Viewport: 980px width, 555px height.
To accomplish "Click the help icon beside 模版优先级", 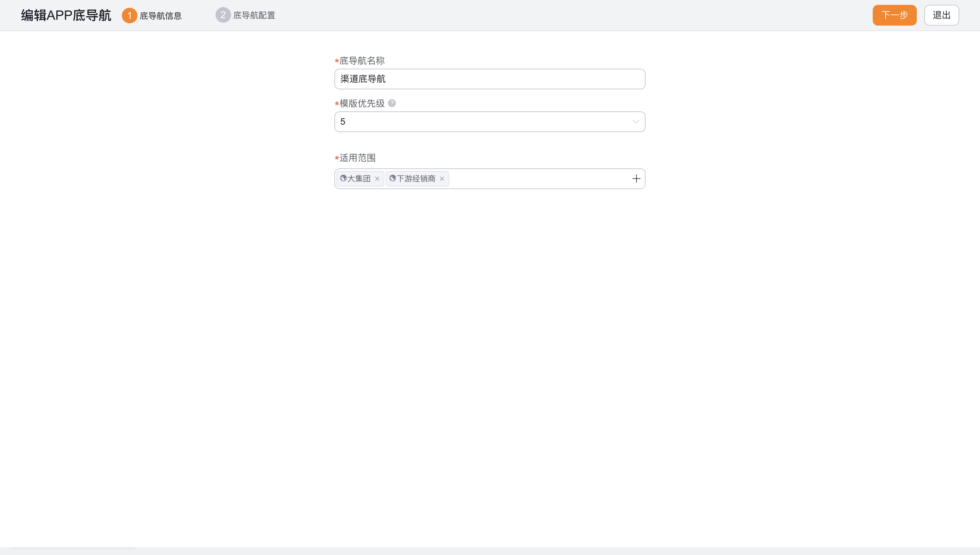I will pos(392,103).
